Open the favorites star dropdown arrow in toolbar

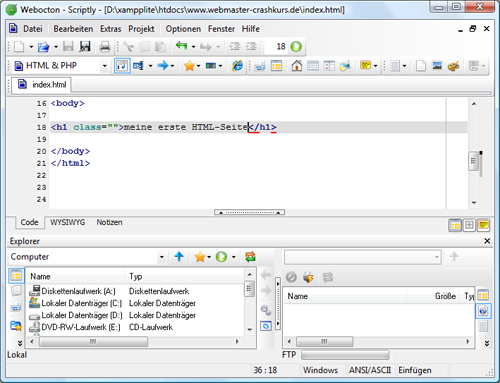coord(198,66)
